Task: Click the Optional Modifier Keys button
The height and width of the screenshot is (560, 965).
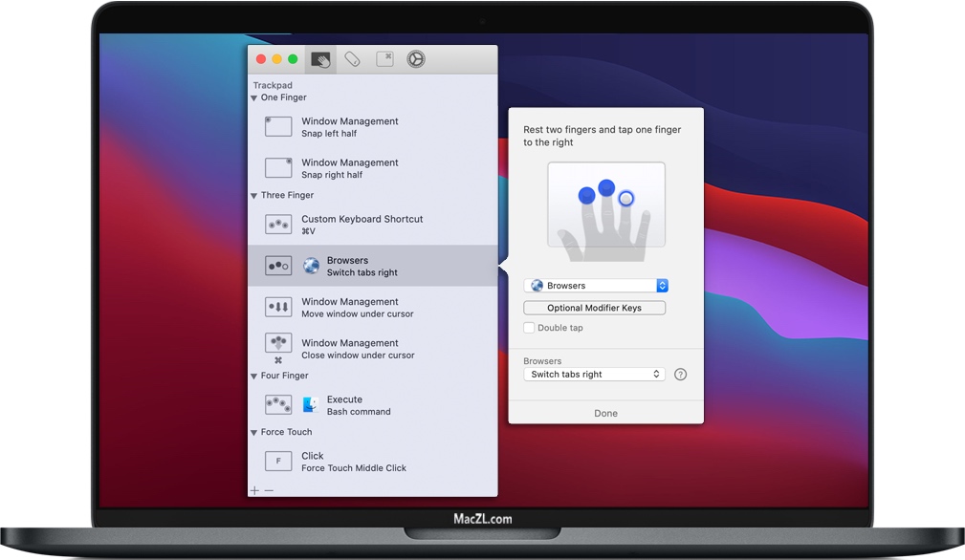Action: [x=594, y=308]
